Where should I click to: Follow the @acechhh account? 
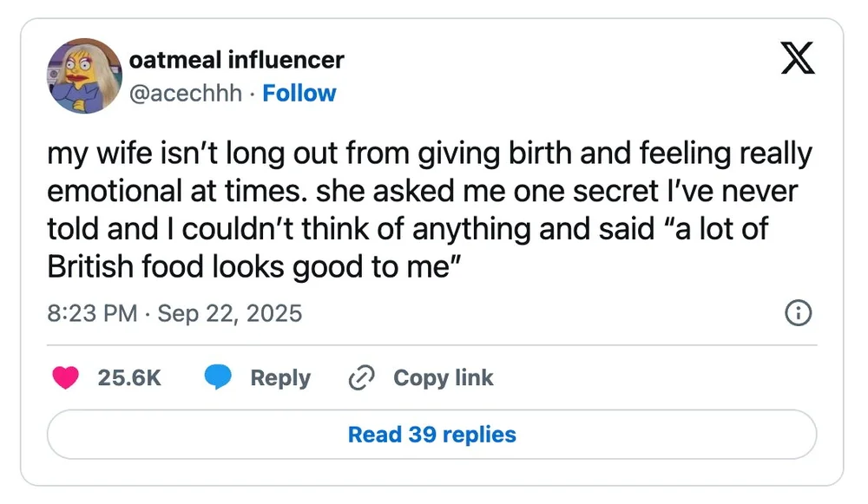(299, 93)
